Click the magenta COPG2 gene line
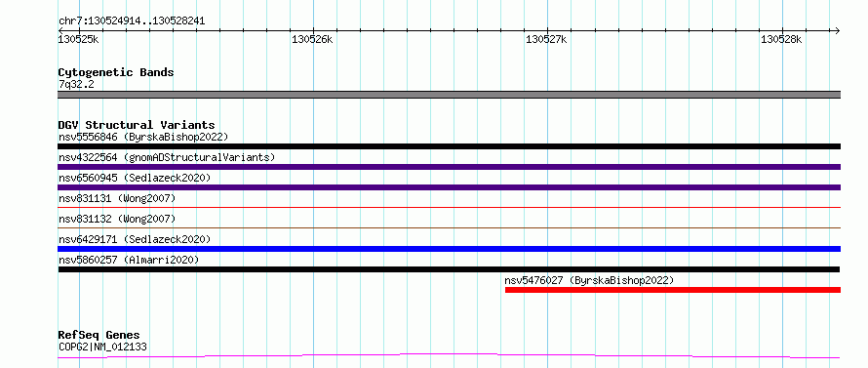The image size is (868, 368). point(449,356)
